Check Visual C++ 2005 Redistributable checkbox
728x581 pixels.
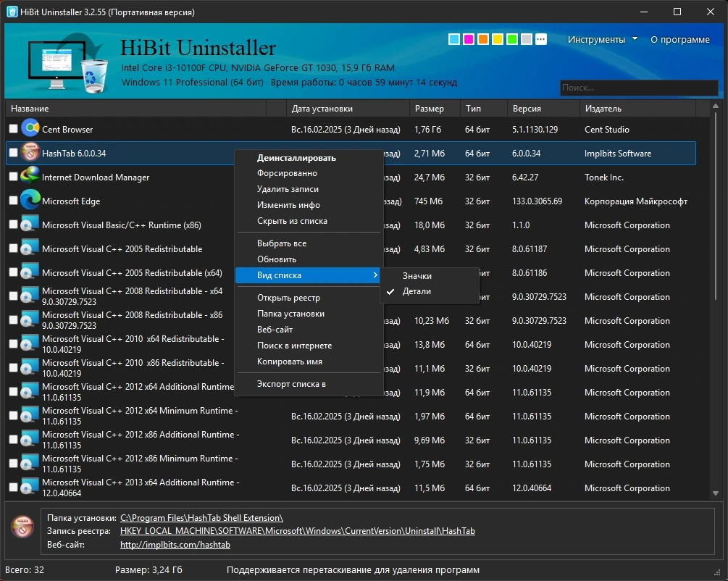[13, 248]
